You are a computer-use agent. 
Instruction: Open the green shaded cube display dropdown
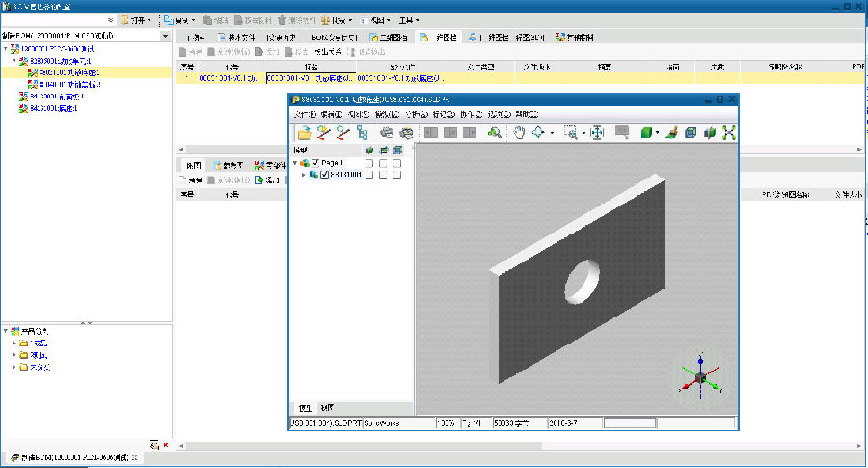(658, 133)
